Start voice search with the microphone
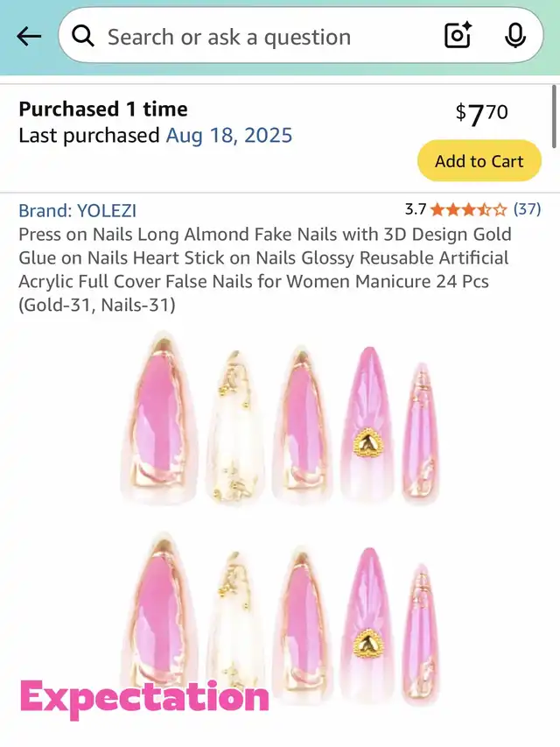560x747 pixels. click(515, 36)
